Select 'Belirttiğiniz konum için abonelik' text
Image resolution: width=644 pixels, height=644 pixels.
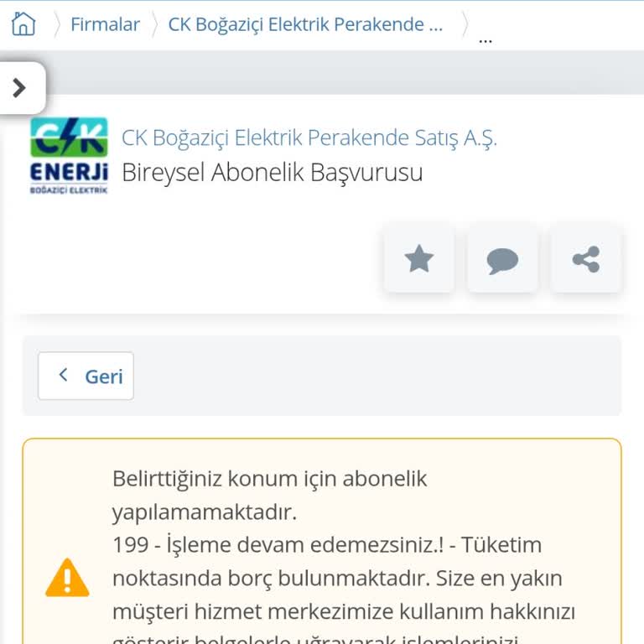pos(269,479)
